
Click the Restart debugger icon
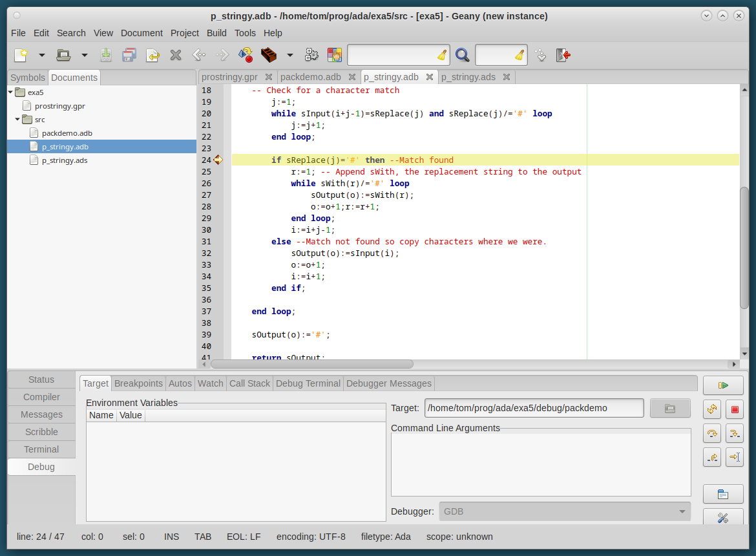[713, 409]
